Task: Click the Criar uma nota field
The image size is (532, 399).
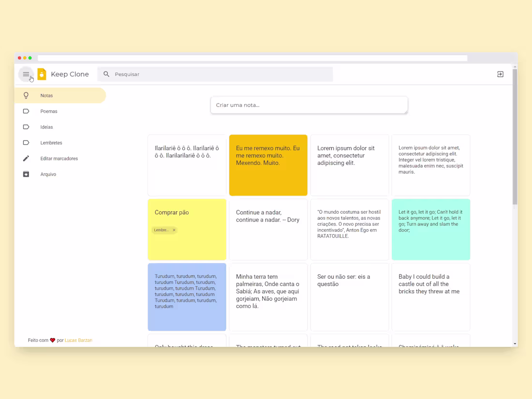Action: tap(309, 105)
